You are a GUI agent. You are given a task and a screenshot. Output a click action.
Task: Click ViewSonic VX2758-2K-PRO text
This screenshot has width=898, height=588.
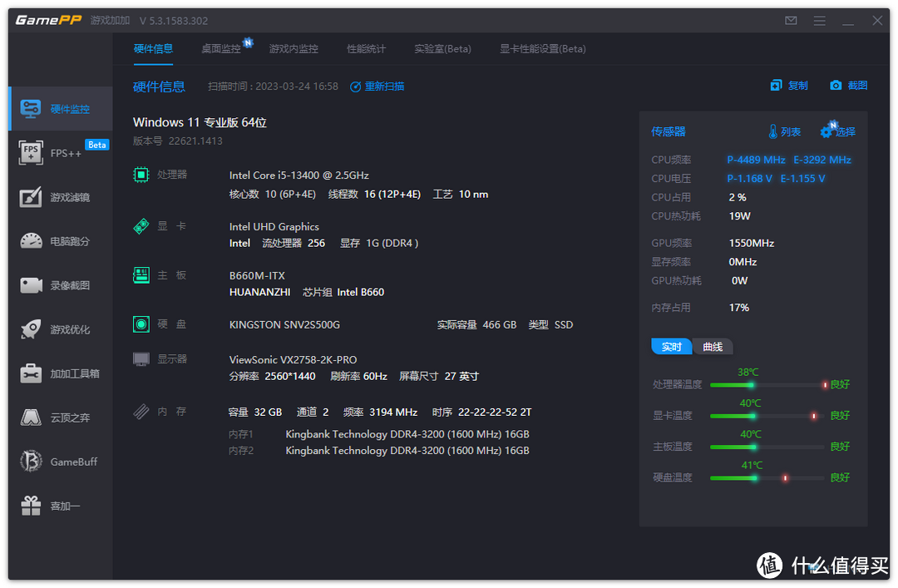(294, 360)
